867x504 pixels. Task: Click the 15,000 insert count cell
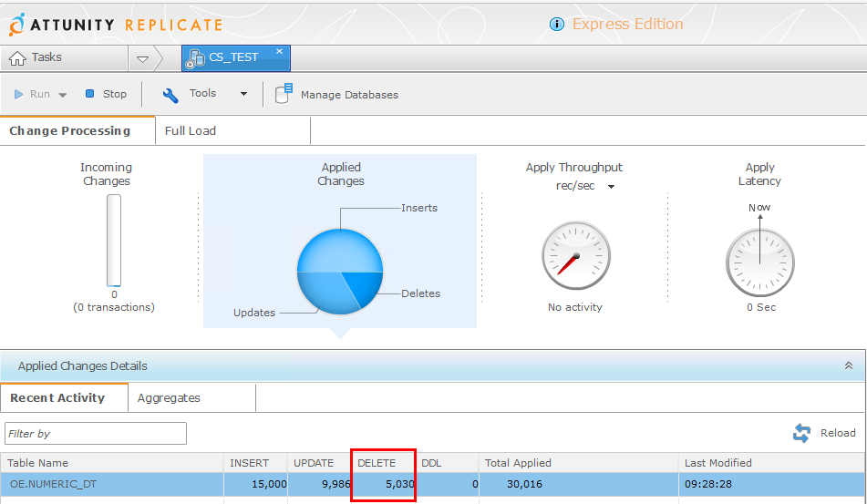click(x=255, y=484)
